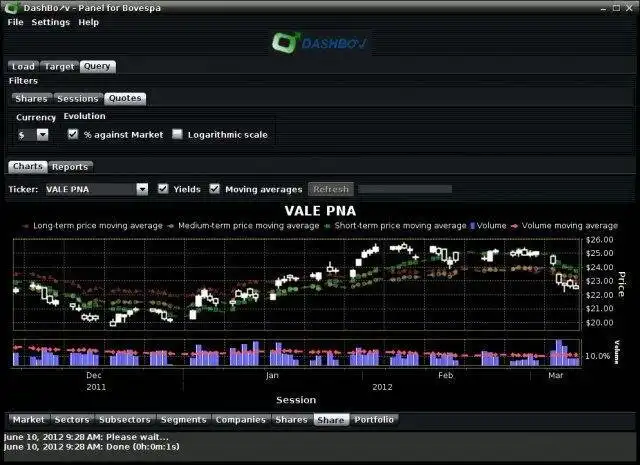Screen dimensions: 640x465
Task: Click the VALE PNA chart title
Action: (320, 211)
